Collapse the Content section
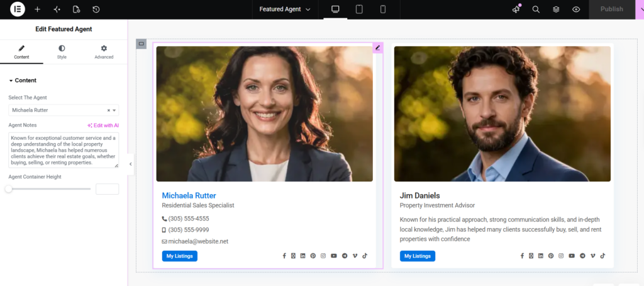The height and width of the screenshot is (286, 644). coord(23,80)
